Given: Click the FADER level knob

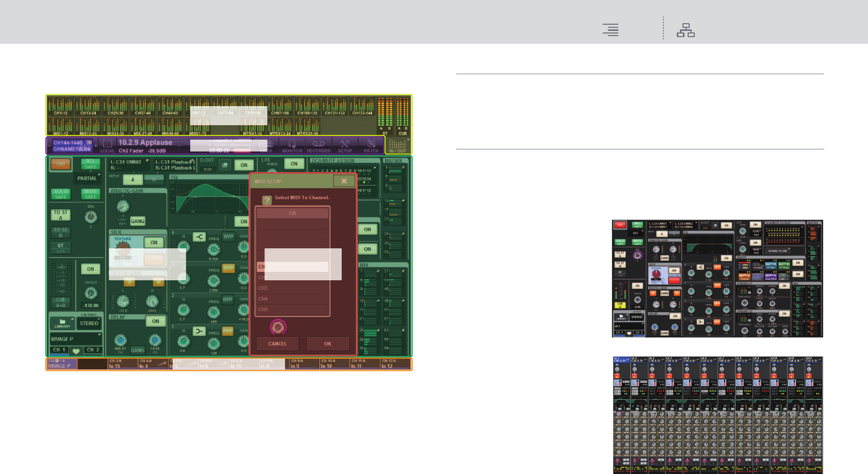Looking at the screenshot, I should click(91, 293).
